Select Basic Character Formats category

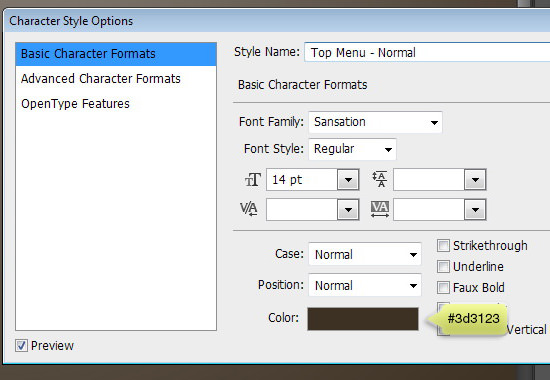(x=116, y=54)
